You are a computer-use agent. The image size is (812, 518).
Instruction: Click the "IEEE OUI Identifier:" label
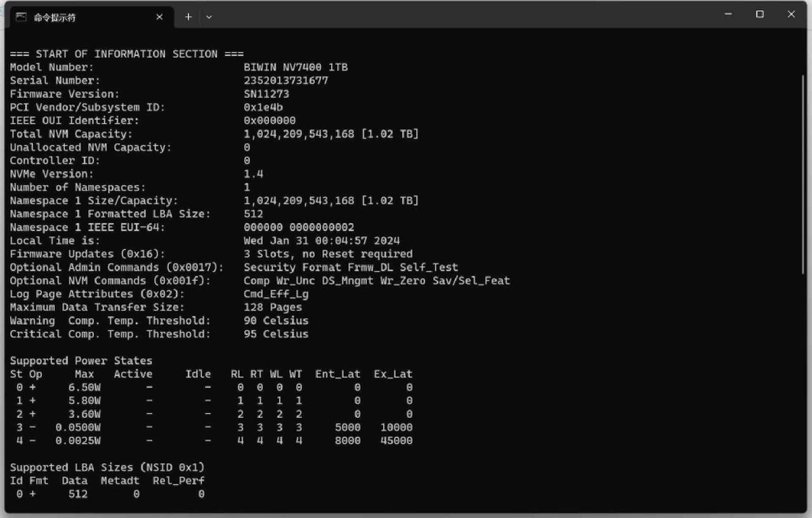pyautogui.click(x=75, y=120)
